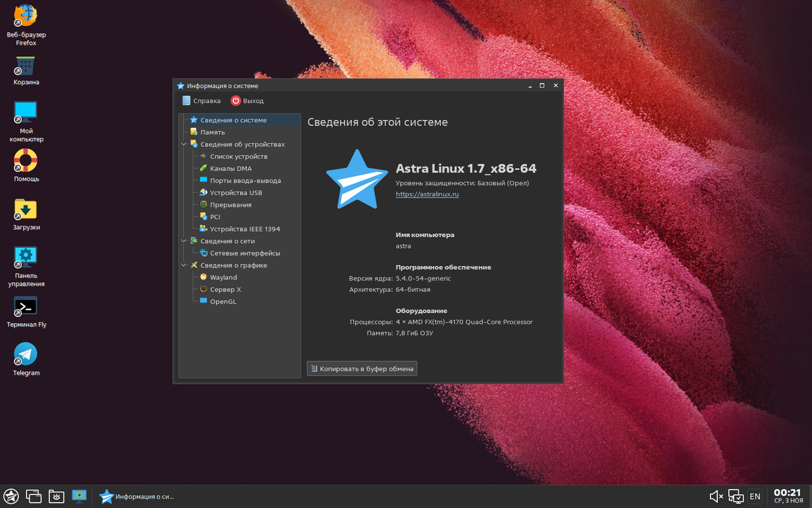Click the AMD FX(tm)-4170 processor text
812x508 pixels.
coord(464,322)
